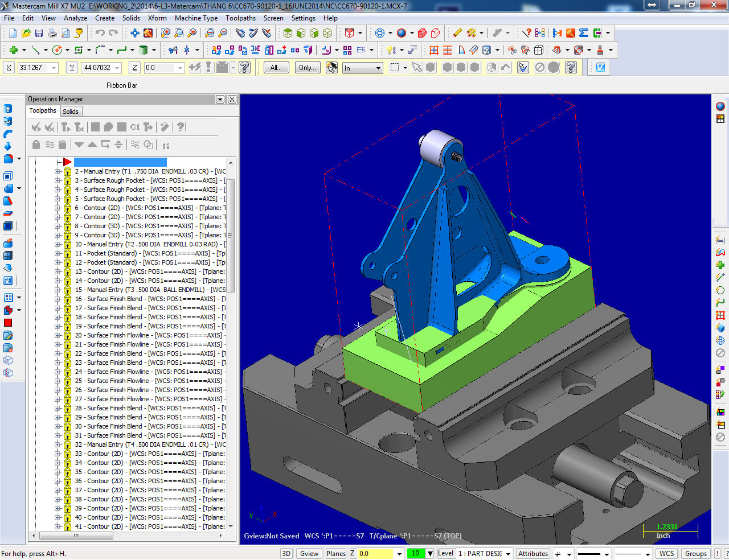Click the green color swatch showing 10

(416, 553)
